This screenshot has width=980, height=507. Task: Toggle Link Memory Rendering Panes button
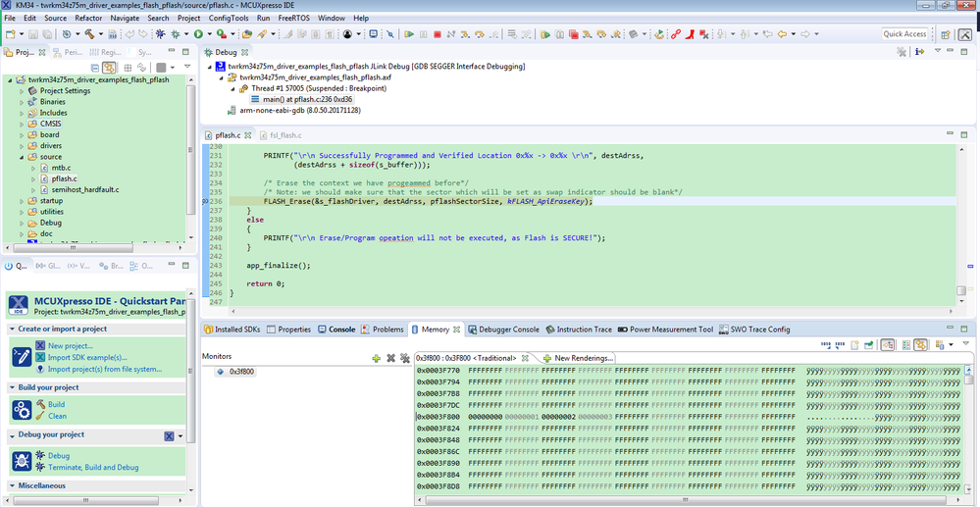[920, 344]
